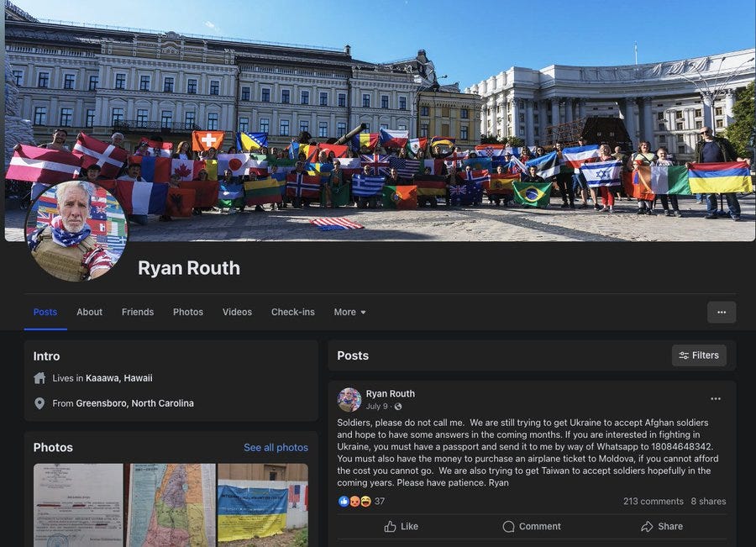
Task: Click the laughing face reaction icon
Action: click(x=366, y=502)
